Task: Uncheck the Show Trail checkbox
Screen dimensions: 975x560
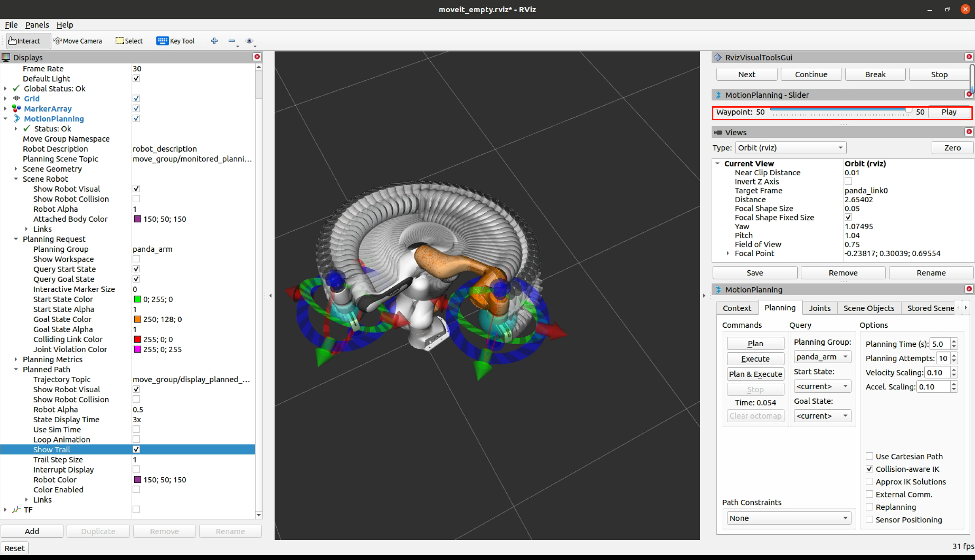Action: 136,449
